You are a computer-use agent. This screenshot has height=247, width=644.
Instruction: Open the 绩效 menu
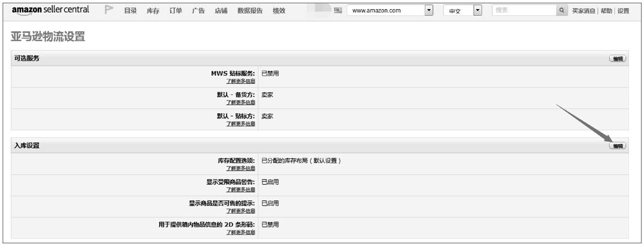tap(279, 11)
